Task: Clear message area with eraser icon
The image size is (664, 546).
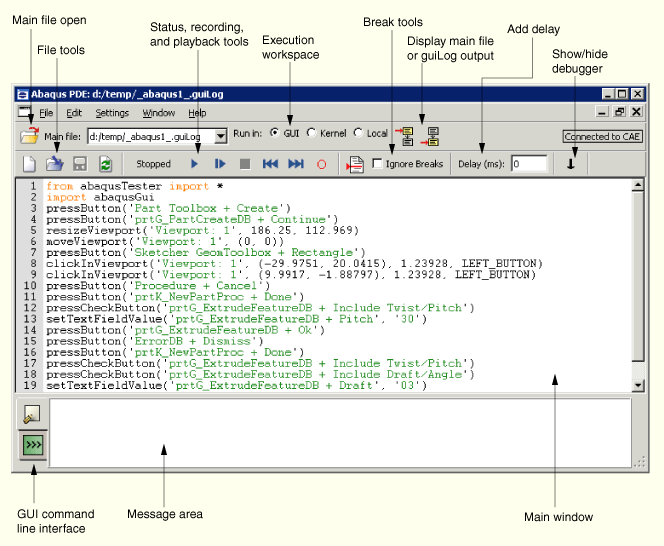Action: tap(32, 414)
